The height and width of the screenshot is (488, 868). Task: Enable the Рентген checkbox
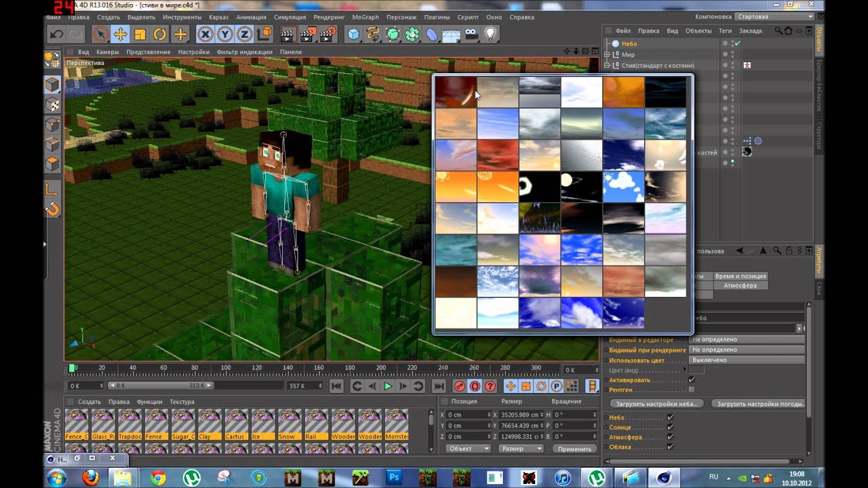692,390
